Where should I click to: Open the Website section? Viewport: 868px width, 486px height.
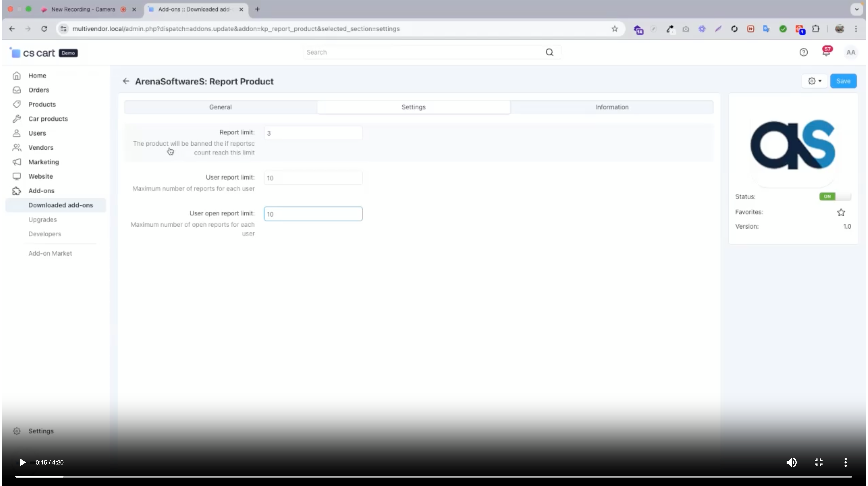click(x=40, y=176)
